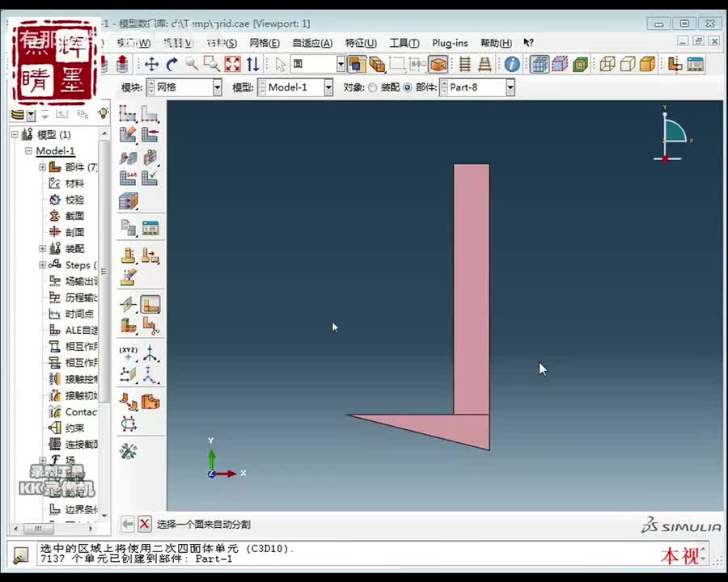Screen dimensions: 728x582
Task: Click the Seed Edges tool
Action: pos(150,113)
